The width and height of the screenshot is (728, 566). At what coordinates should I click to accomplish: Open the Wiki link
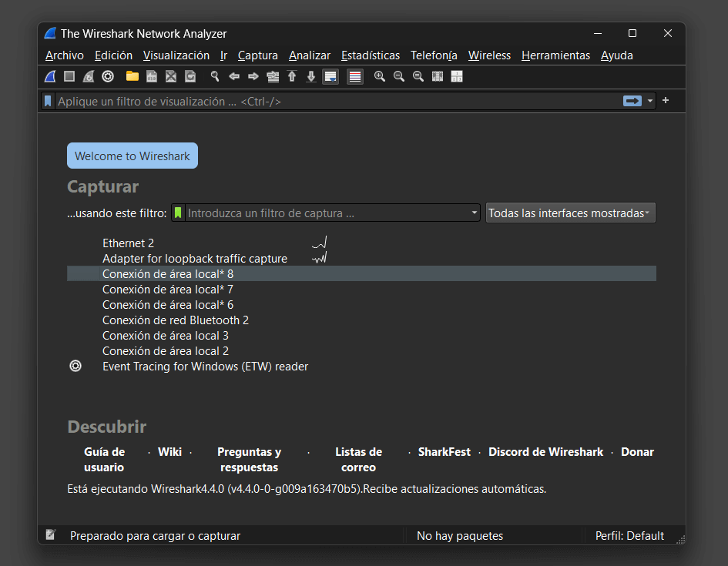(x=169, y=452)
